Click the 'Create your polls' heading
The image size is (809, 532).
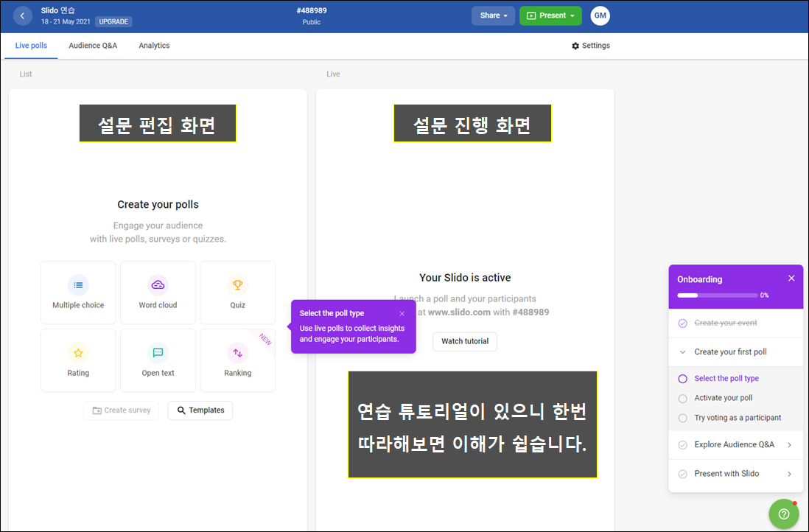tap(158, 204)
